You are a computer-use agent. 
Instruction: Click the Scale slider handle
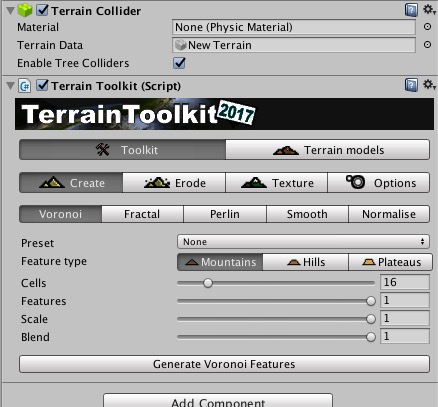[371, 319]
